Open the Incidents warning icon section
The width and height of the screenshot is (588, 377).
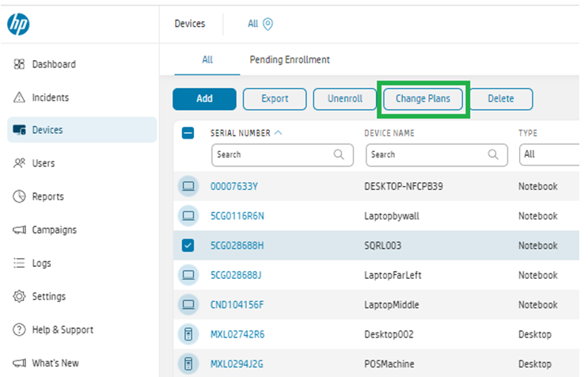pyautogui.click(x=21, y=98)
